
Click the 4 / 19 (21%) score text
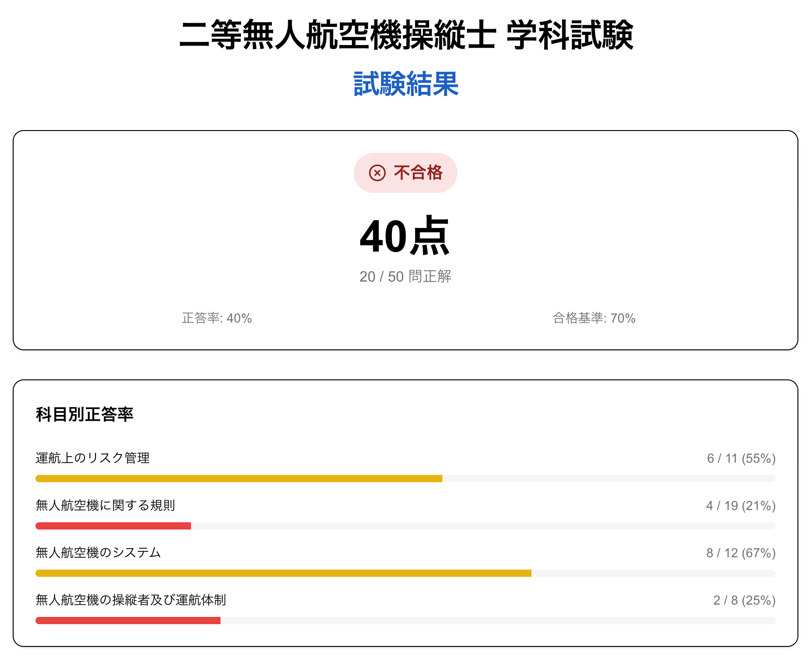coord(740,506)
